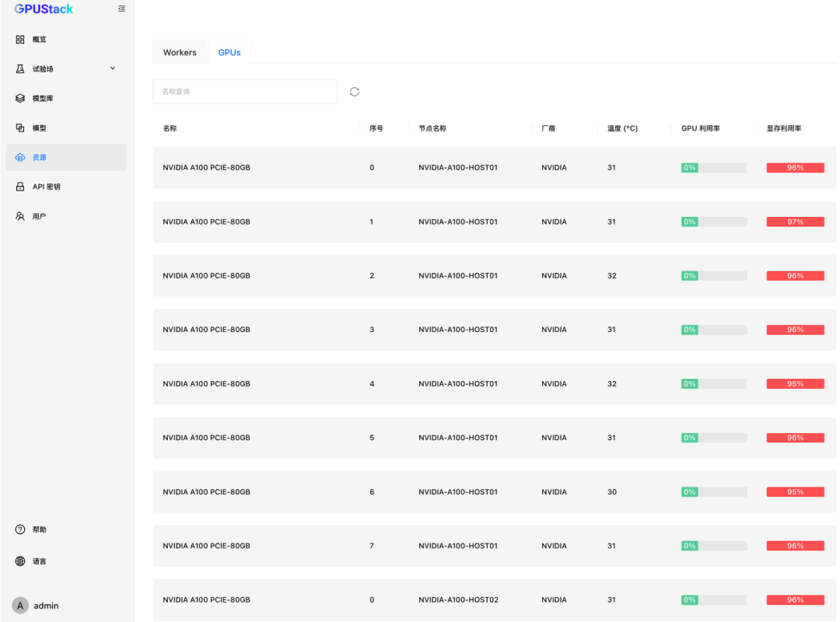Select the 模型 icon in sidebar

pos(20,128)
